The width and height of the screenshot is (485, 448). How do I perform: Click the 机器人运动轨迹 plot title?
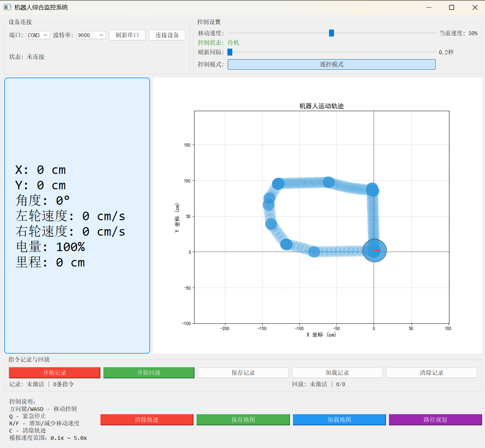(321, 106)
